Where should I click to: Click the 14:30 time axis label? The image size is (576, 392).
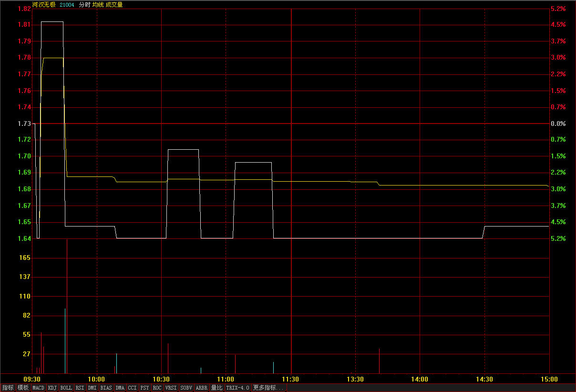(x=484, y=379)
